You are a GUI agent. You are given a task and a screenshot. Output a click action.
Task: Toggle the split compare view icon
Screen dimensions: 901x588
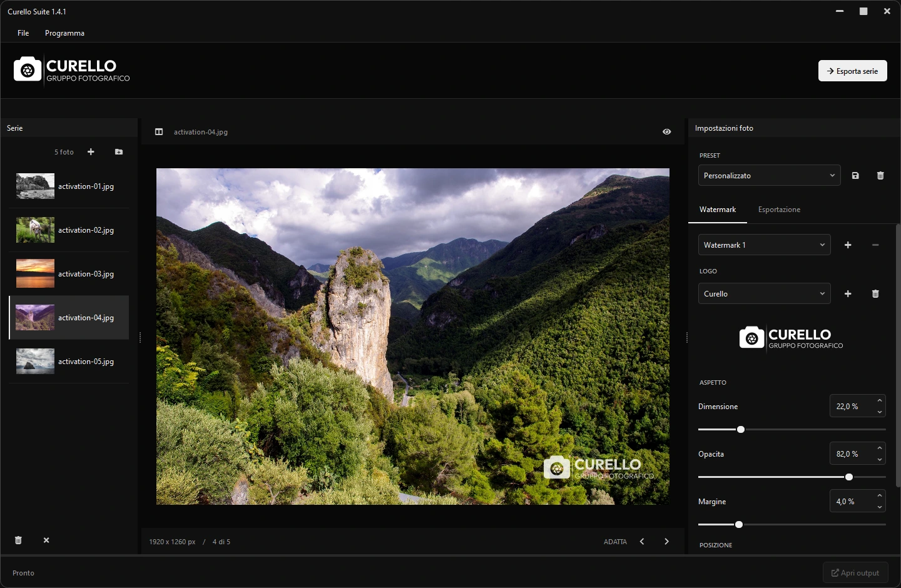[159, 132]
